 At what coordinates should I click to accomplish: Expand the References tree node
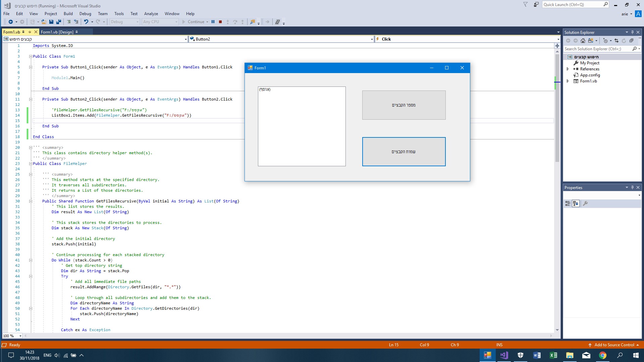[568, 69]
